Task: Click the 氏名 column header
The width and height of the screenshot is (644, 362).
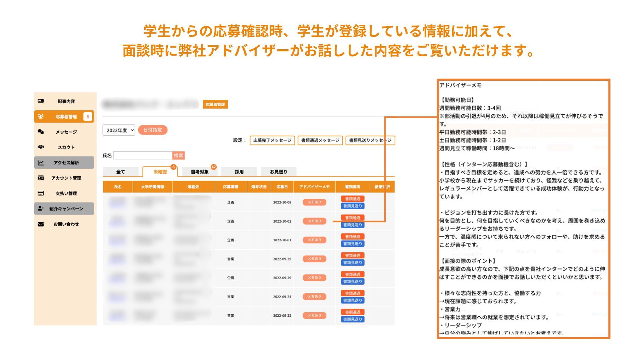Action: [x=118, y=187]
